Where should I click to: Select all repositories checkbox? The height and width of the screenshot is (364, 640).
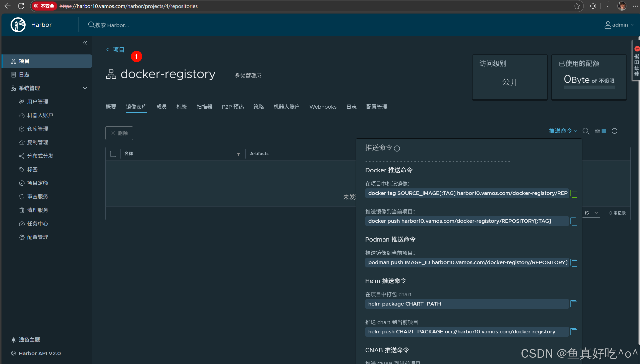click(113, 154)
